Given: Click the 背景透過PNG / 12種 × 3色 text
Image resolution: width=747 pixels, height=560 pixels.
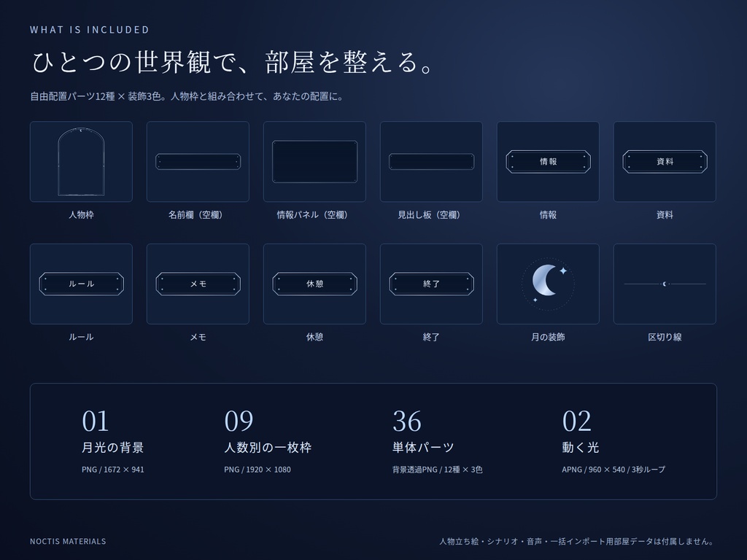Looking at the screenshot, I should (438, 470).
